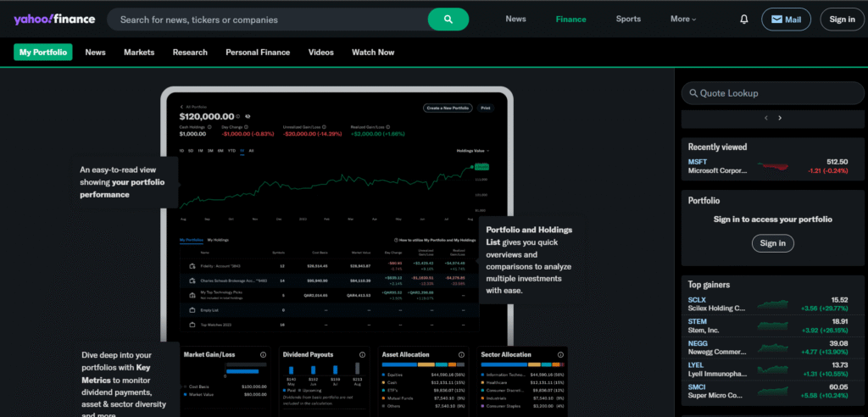
Task: Click the Charles Schwab Brokerage row
Action: tap(330, 281)
